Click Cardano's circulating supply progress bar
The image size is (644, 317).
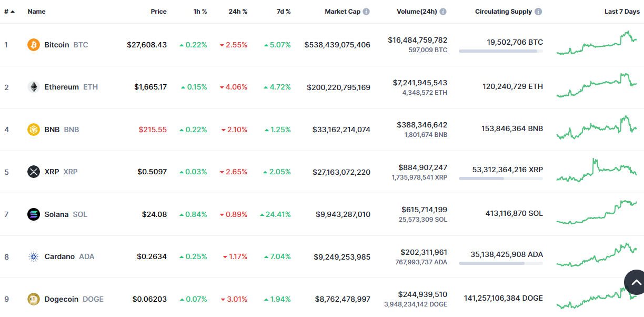[x=501, y=263]
